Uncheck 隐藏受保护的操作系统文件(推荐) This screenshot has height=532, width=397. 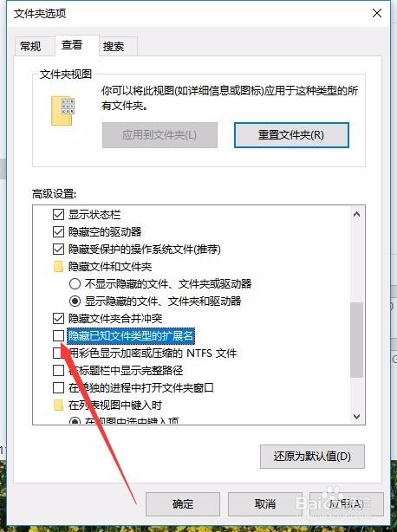tap(58, 249)
